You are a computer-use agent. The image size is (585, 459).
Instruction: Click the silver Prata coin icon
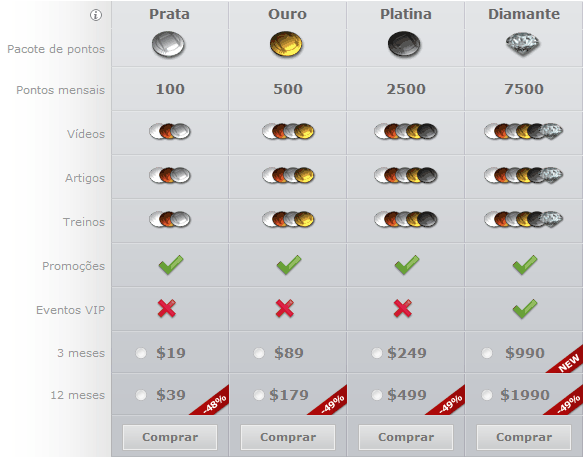(x=168, y=44)
